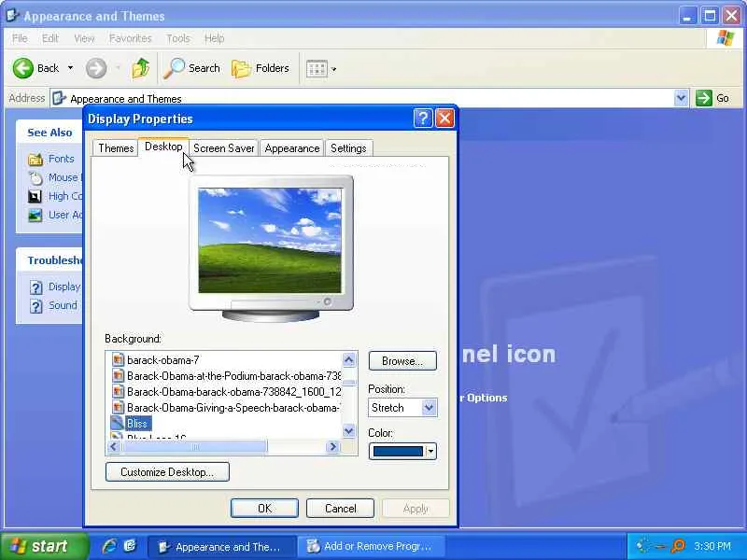Click the barack-obama-7 image file icon
Image resolution: width=747 pixels, height=560 pixels.
[118, 359]
